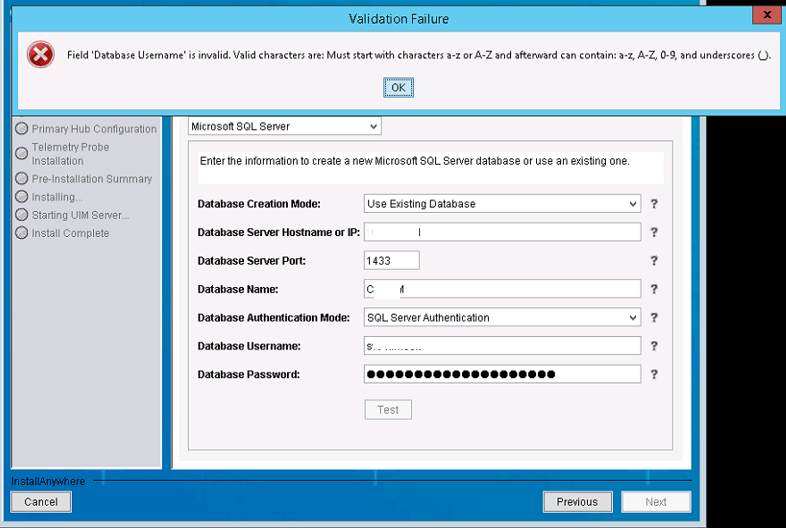Click help icon beside Database Password
786x530 pixels.
click(x=654, y=375)
